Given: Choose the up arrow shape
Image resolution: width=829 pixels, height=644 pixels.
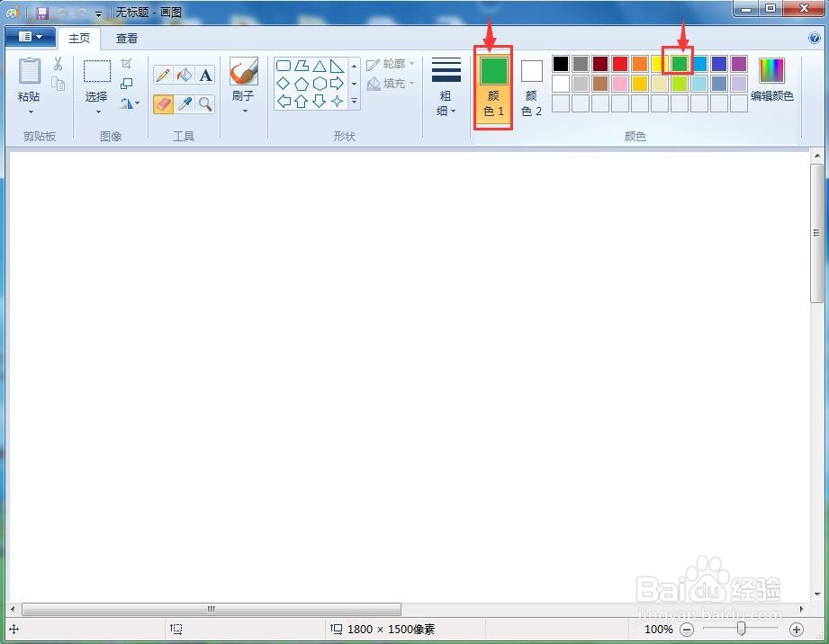Looking at the screenshot, I should [302, 101].
